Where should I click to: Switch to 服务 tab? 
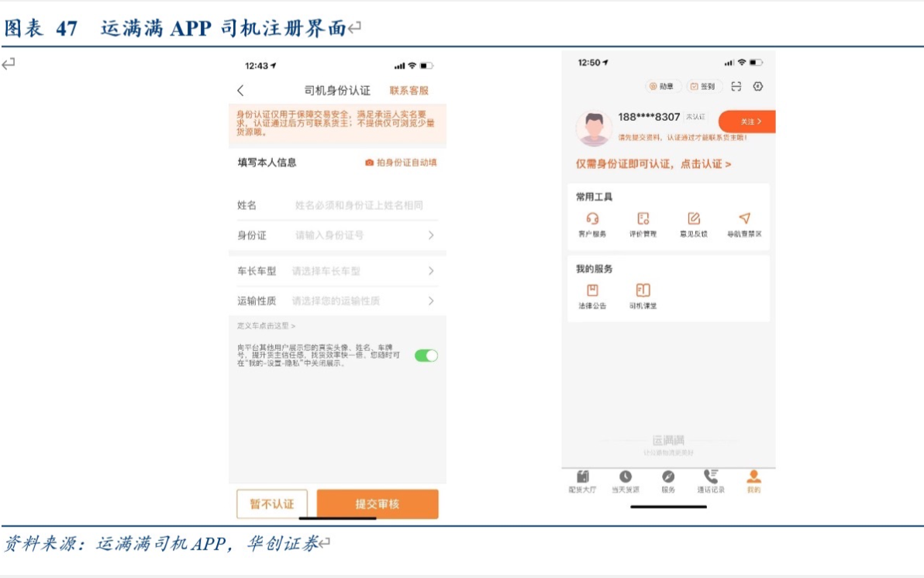(x=668, y=481)
